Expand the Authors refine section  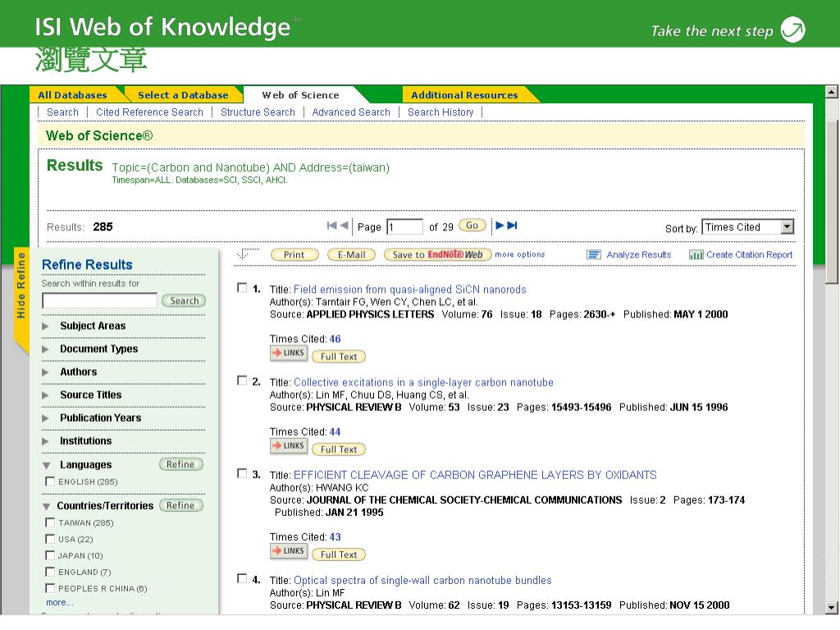click(46, 372)
